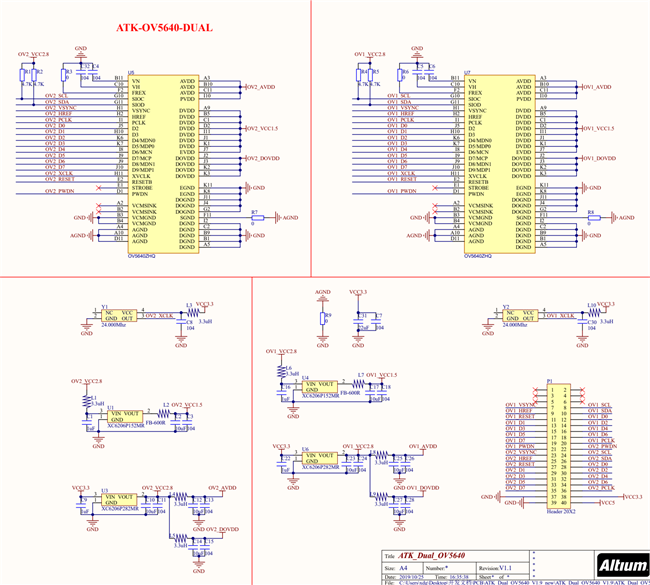650x585 pixels.
Task: Pick resistor R8 next to U7's SGND pin
Action: click(x=594, y=218)
